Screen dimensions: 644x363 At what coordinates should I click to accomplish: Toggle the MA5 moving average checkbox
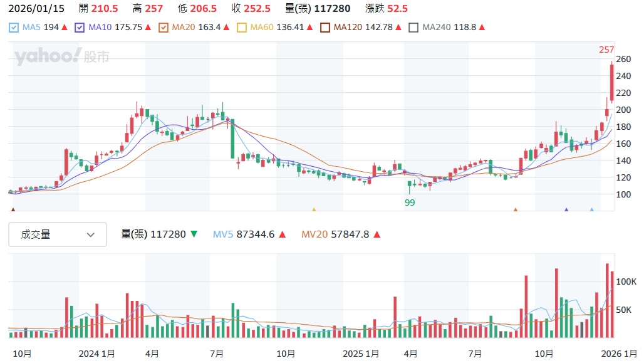(14, 28)
